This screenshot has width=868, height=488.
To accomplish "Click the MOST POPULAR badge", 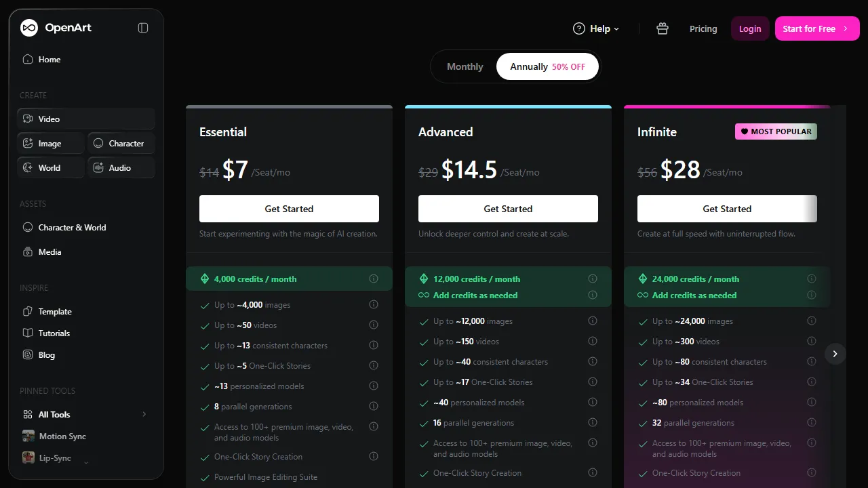I will (776, 131).
